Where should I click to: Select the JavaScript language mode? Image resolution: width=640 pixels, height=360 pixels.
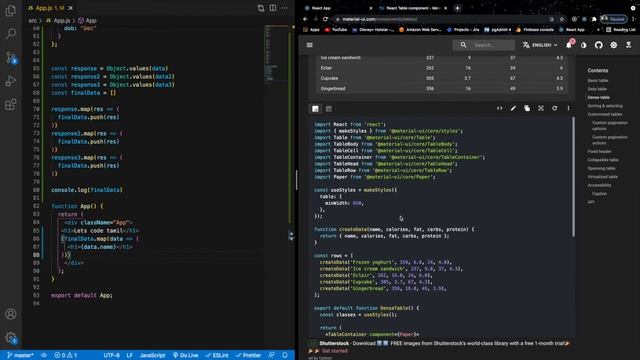(153, 356)
